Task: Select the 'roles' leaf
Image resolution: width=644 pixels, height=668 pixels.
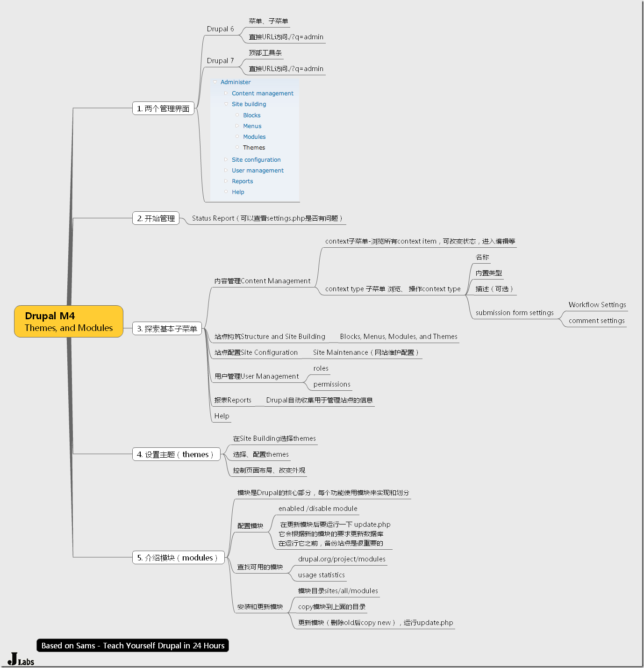Action: [321, 368]
